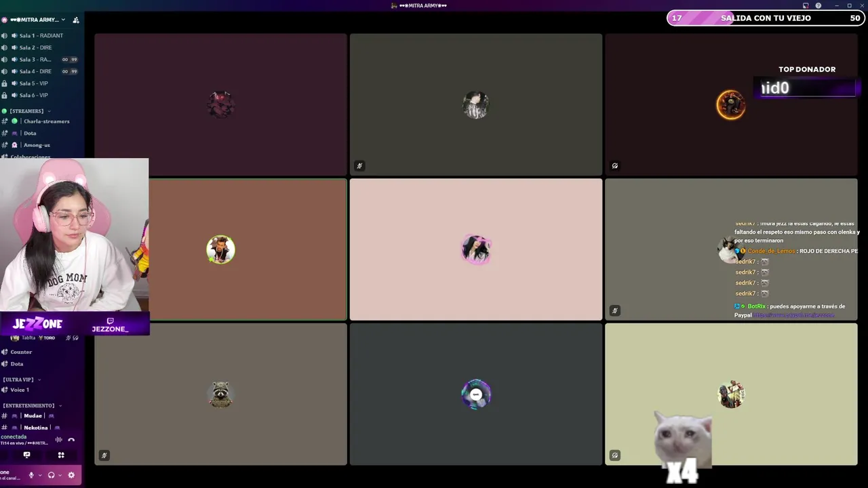This screenshot has width=868, height=488.
Task: Click the Discord help question mark icon
Action: point(818,5)
